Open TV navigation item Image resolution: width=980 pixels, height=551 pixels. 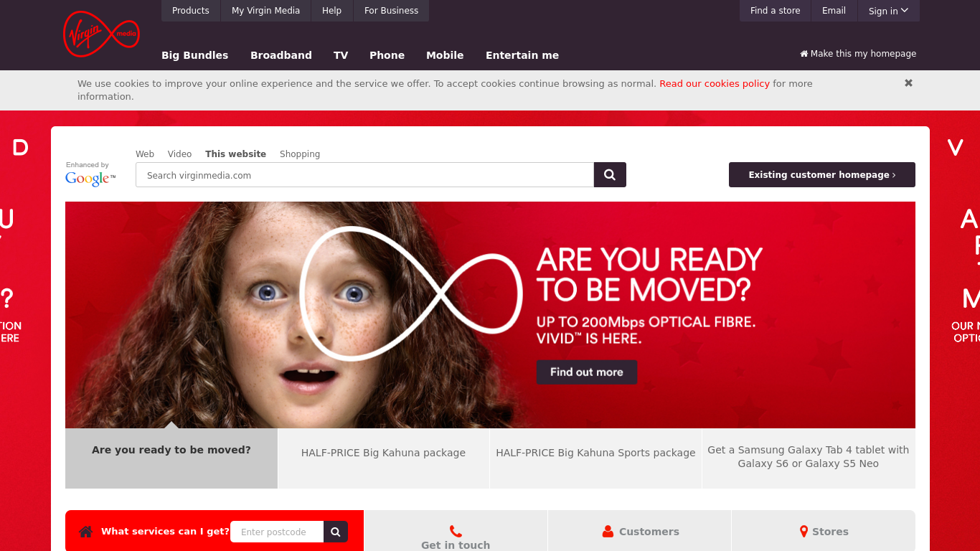(x=341, y=55)
